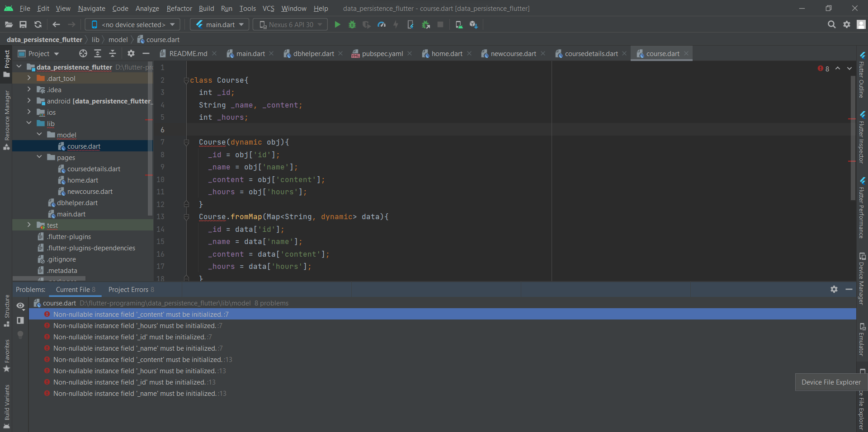Open Problems panel settings gear
This screenshot has width=868, height=432.
click(x=834, y=289)
